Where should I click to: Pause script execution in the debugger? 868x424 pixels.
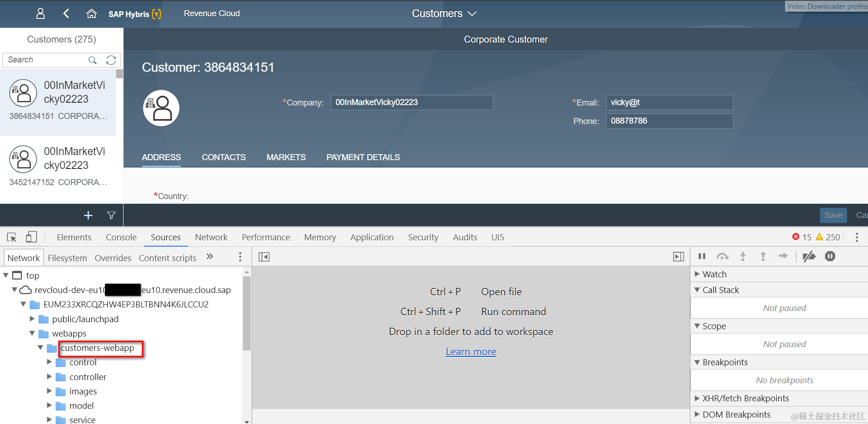click(701, 256)
